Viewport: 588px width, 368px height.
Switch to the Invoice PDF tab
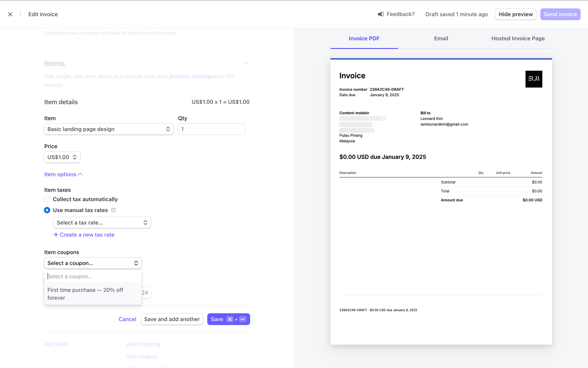[x=364, y=39]
